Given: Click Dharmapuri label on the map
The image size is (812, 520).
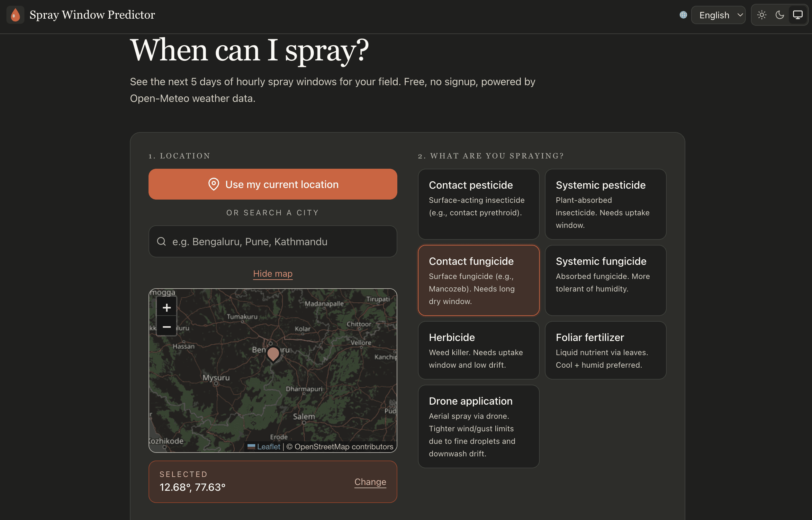Looking at the screenshot, I should (304, 389).
